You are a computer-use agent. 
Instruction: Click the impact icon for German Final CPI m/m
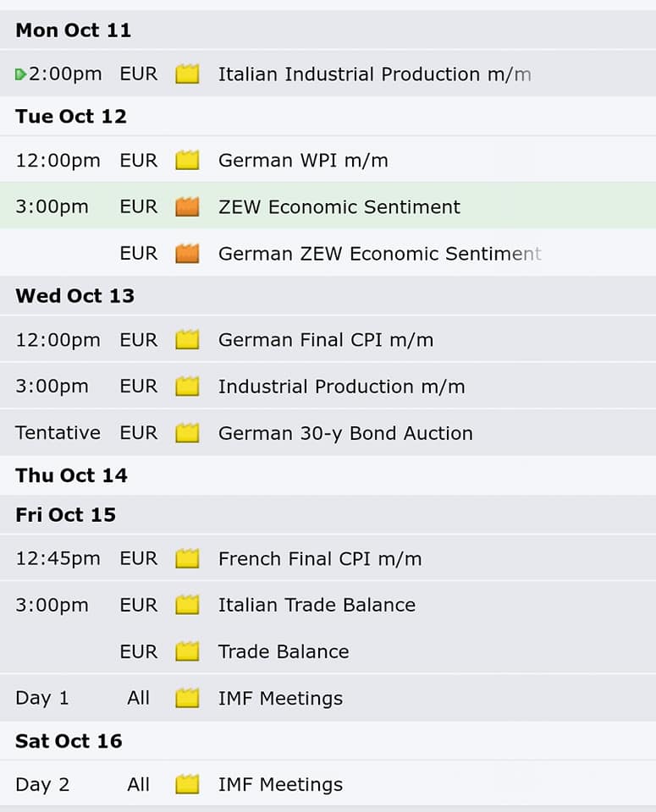point(187,340)
